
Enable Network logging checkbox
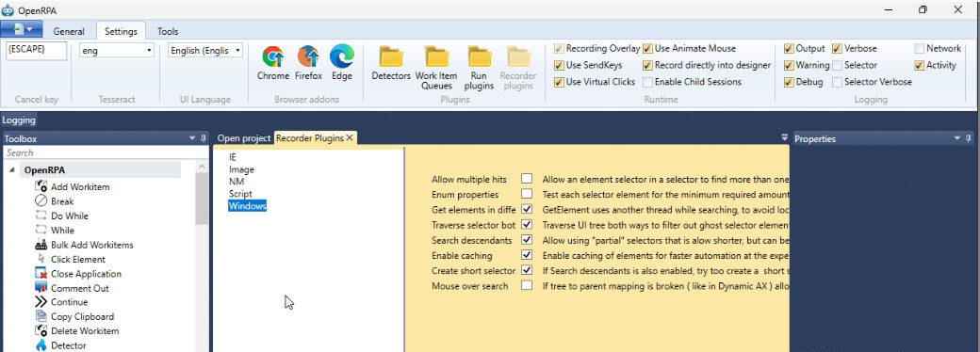click(x=920, y=48)
